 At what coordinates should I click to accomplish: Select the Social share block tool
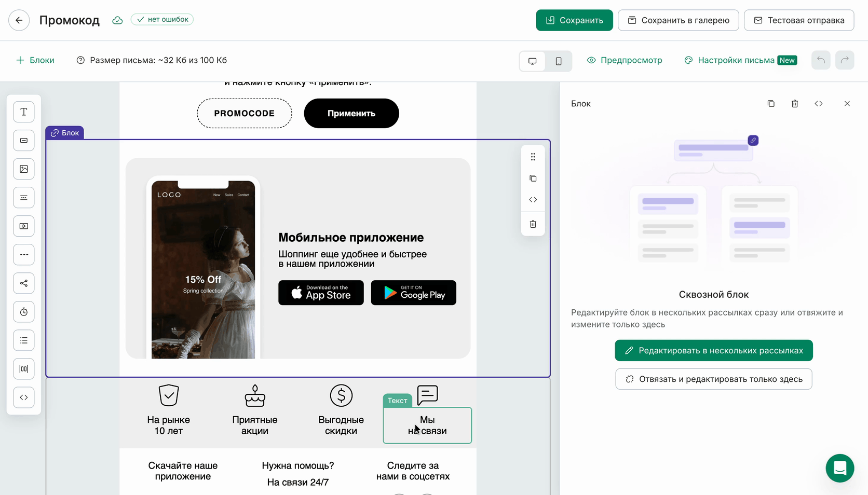tap(24, 283)
